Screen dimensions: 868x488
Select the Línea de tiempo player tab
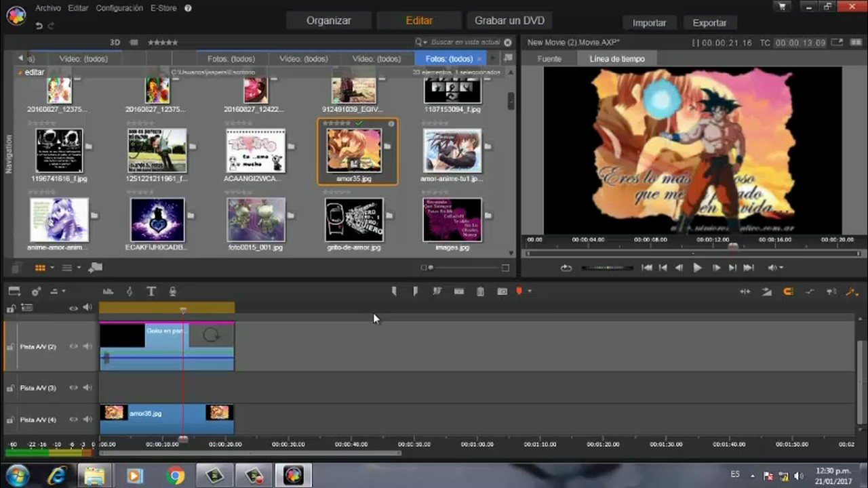tap(617, 59)
